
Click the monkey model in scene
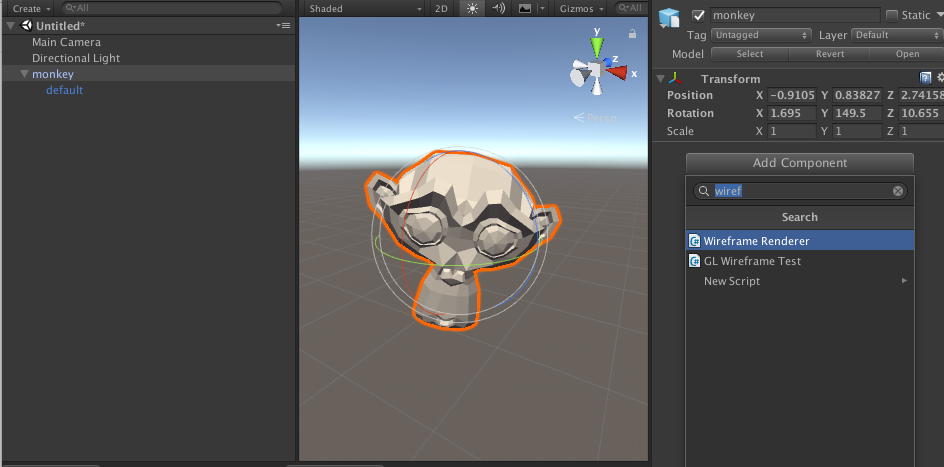(461, 238)
